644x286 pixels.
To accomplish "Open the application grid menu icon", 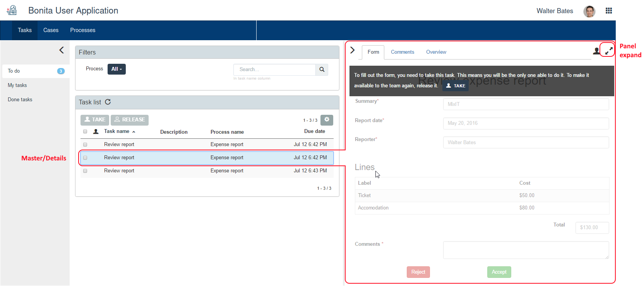I will 609,11.
